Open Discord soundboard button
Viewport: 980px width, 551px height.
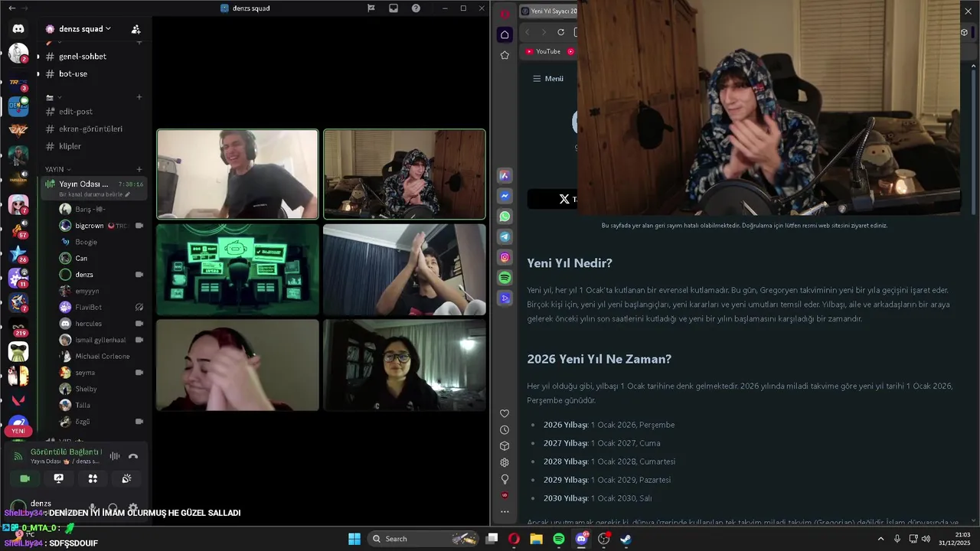pos(126,478)
